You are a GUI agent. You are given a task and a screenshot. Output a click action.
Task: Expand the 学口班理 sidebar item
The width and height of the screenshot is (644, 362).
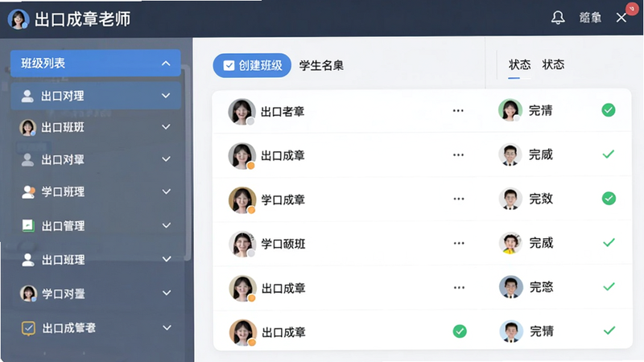click(x=167, y=191)
